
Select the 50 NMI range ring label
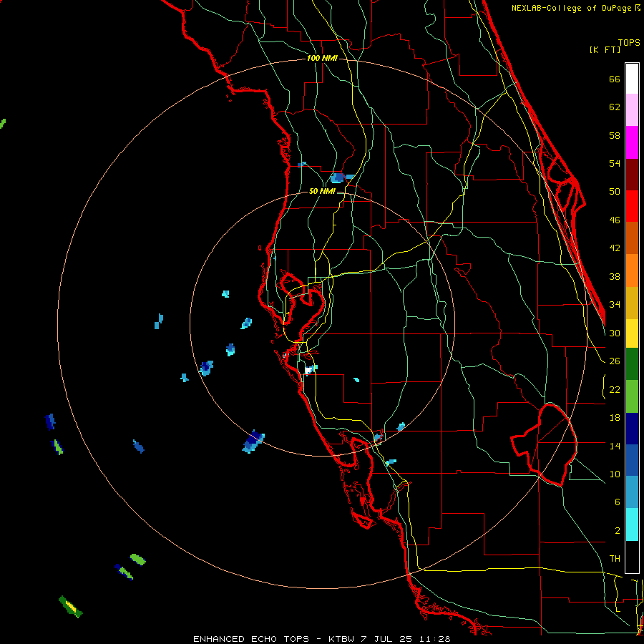pos(322,191)
